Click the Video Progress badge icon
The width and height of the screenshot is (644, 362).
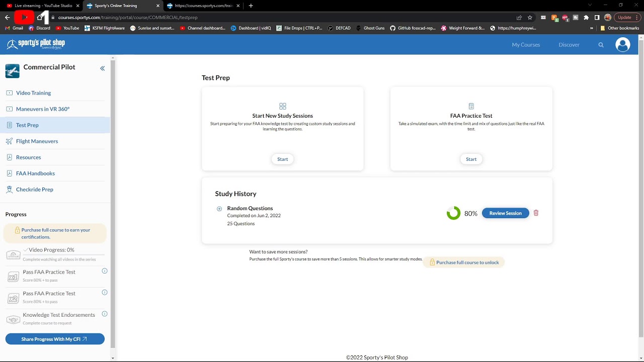click(13, 255)
